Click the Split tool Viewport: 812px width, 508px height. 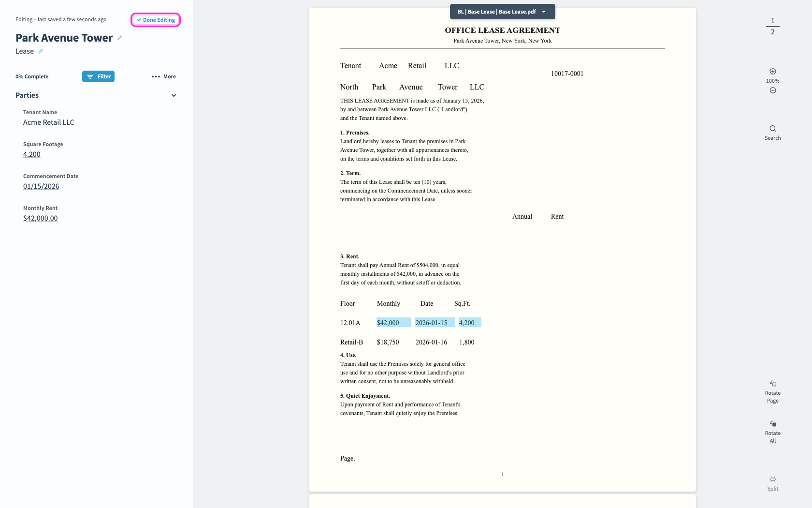pyautogui.click(x=773, y=483)
